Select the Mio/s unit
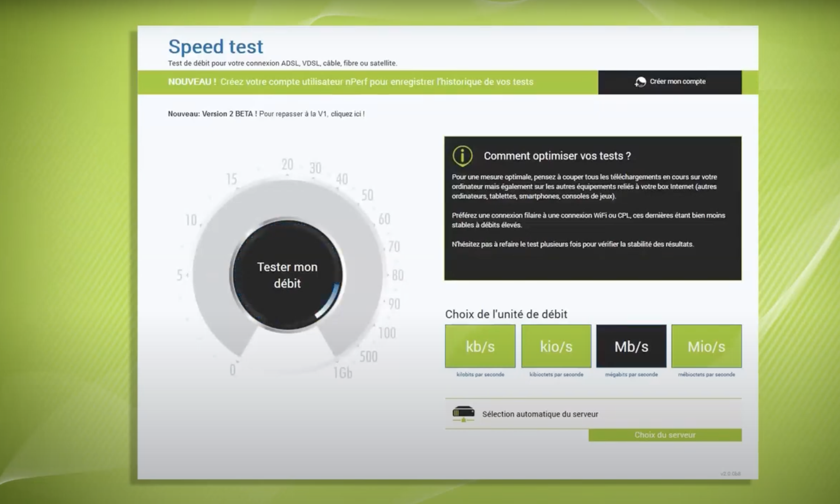The width and height of the screenshot is (840, 504). coord(706,346)
